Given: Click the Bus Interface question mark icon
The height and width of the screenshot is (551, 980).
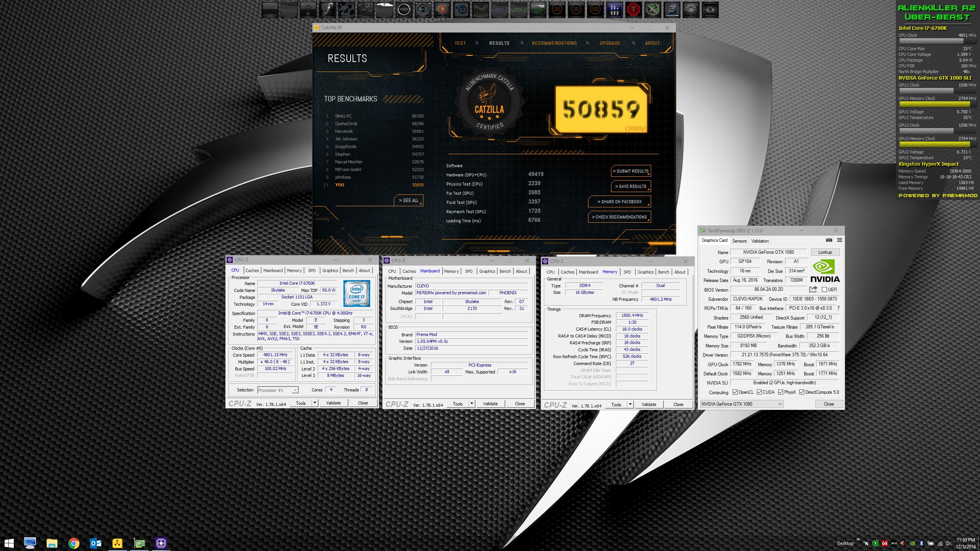Looking at the screenshot, I should pos(838,308).
